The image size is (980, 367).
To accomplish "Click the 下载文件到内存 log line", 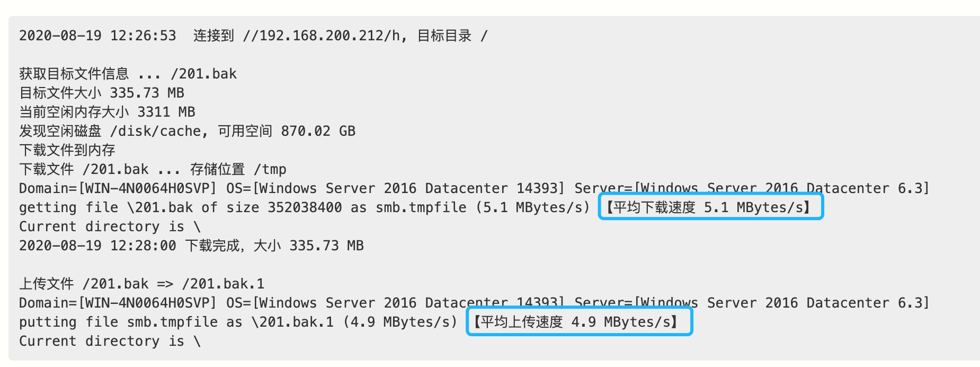I will click(x=67, y=150).
